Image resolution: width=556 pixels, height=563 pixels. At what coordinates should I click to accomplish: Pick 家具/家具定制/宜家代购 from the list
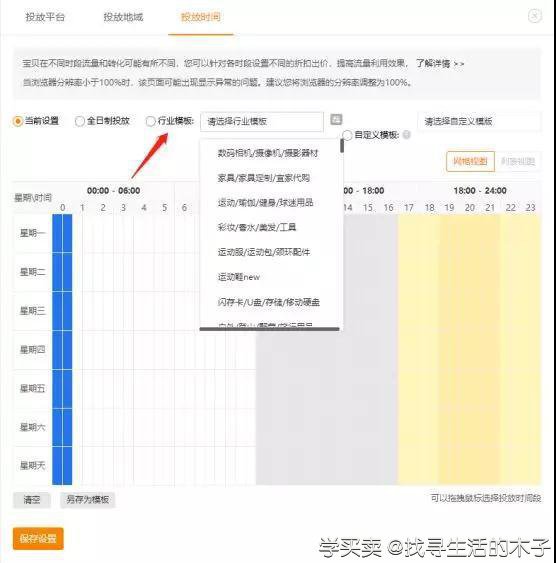[263, 178]
